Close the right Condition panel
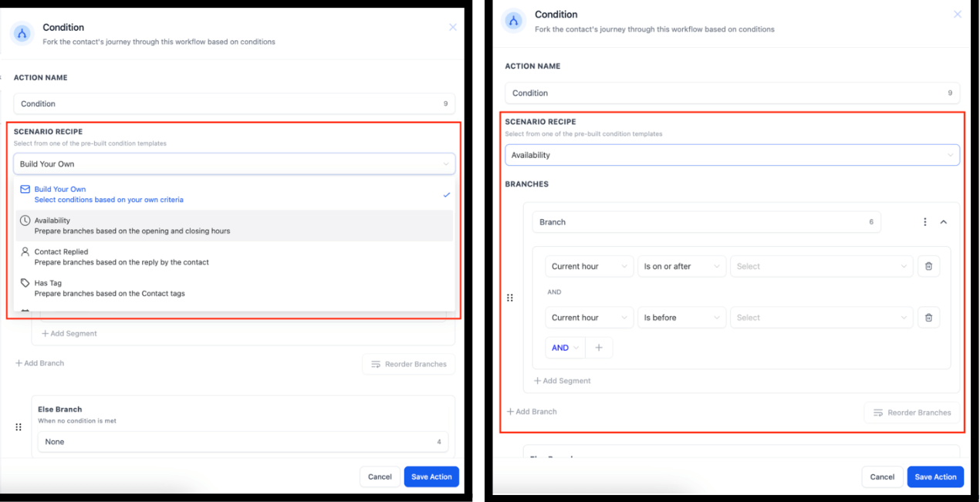 (958, 15)
